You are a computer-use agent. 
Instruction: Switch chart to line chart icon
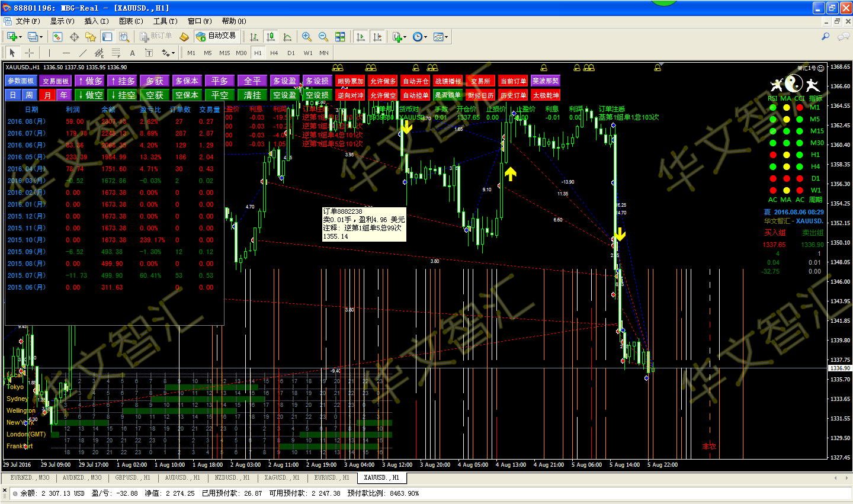pos(287,37)
